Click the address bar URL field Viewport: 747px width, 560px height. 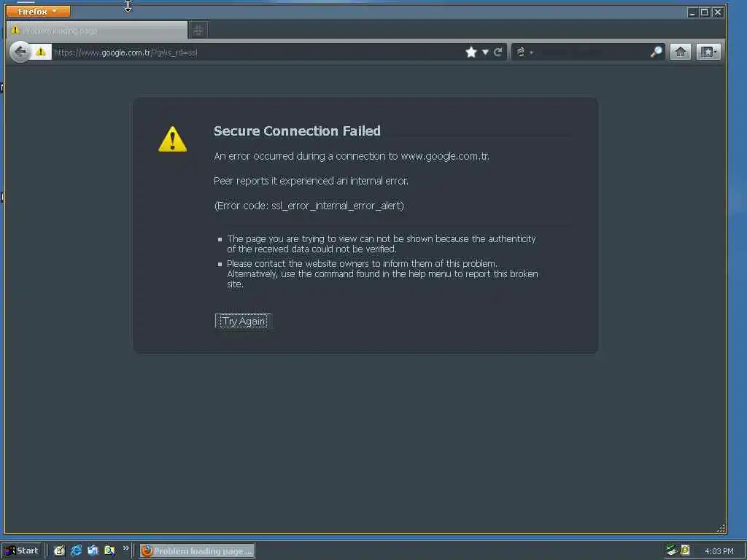[258, 52]
